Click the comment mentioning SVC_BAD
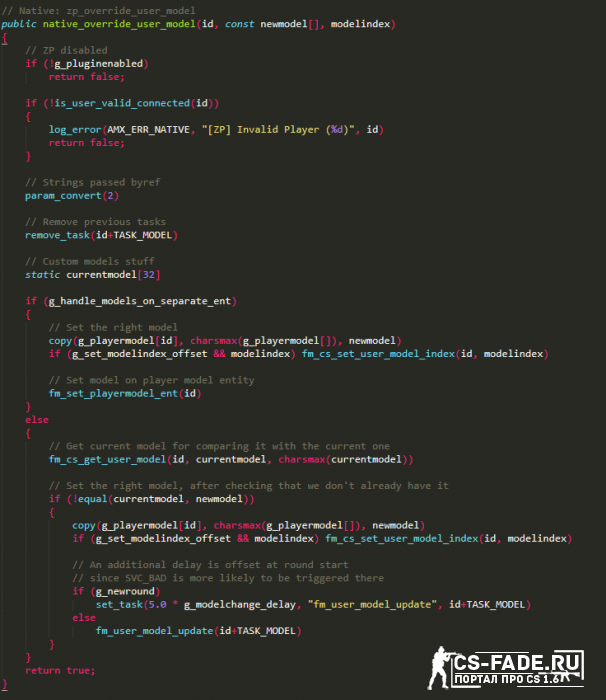Image resolution: width=606 pixels, height=700 pixels. pyautogui.click(x=228, y=578)
